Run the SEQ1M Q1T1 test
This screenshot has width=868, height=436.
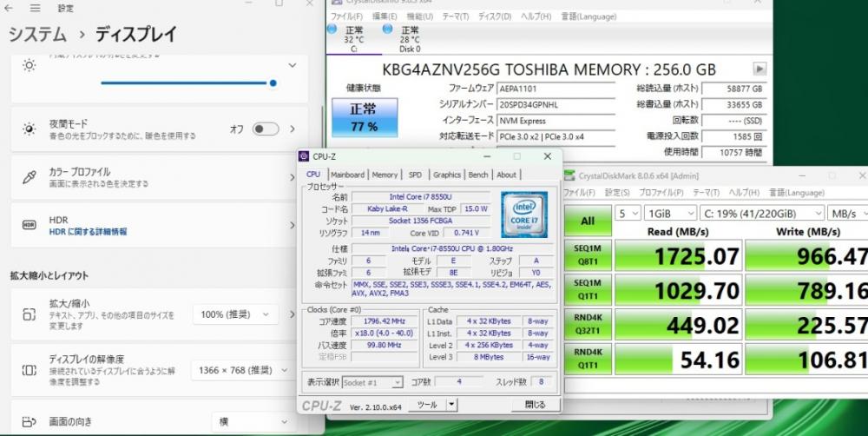588,290
